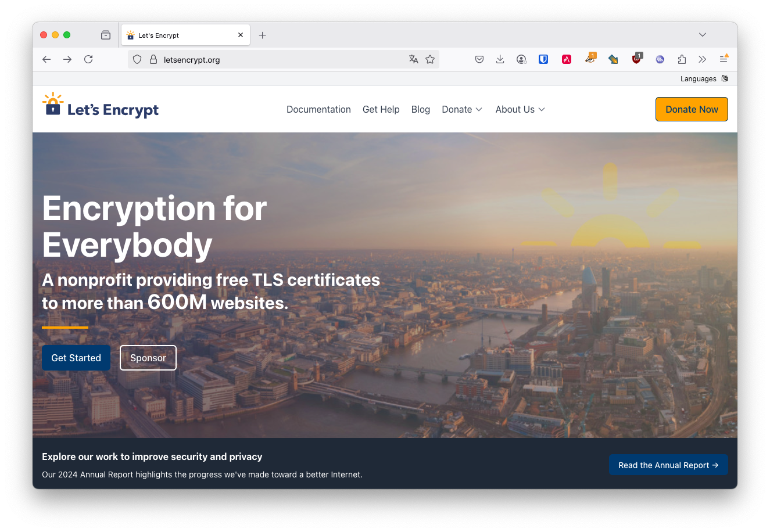View site security via the padlock icon
This screenshot has height=532, width=770.
pyautogui.click(x=153, y=59)
